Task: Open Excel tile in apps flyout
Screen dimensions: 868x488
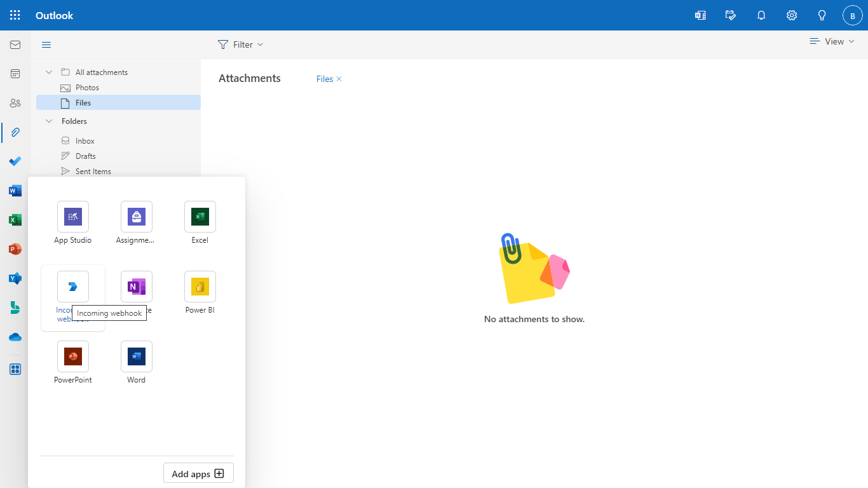Action: tap(200, 223)
